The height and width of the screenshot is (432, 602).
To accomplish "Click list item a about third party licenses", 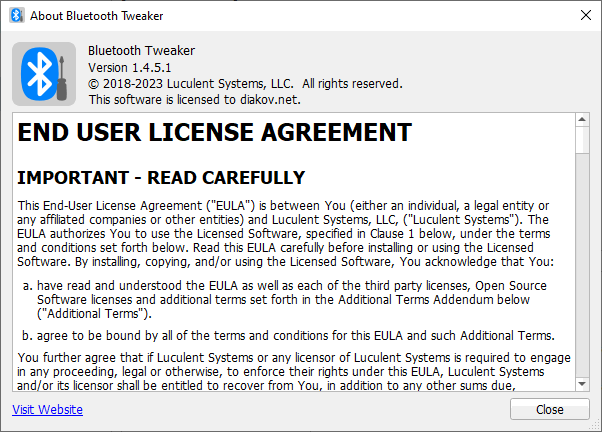I will point(290,298).
